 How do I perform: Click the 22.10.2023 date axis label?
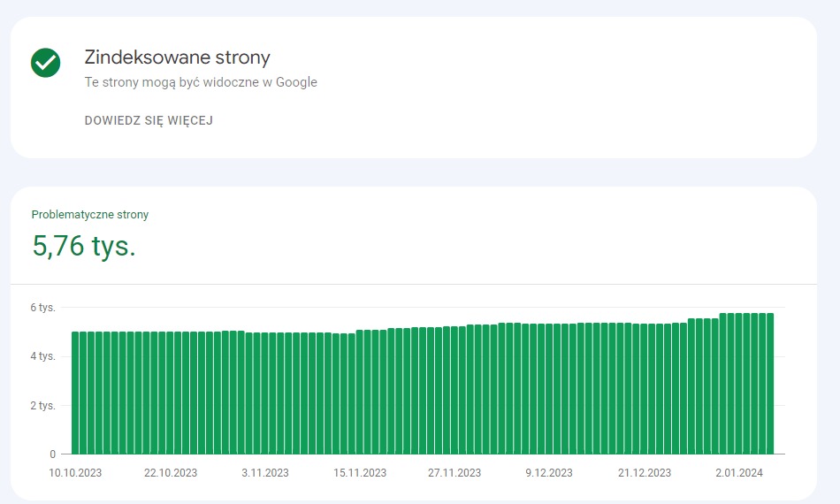coord(171,473)
